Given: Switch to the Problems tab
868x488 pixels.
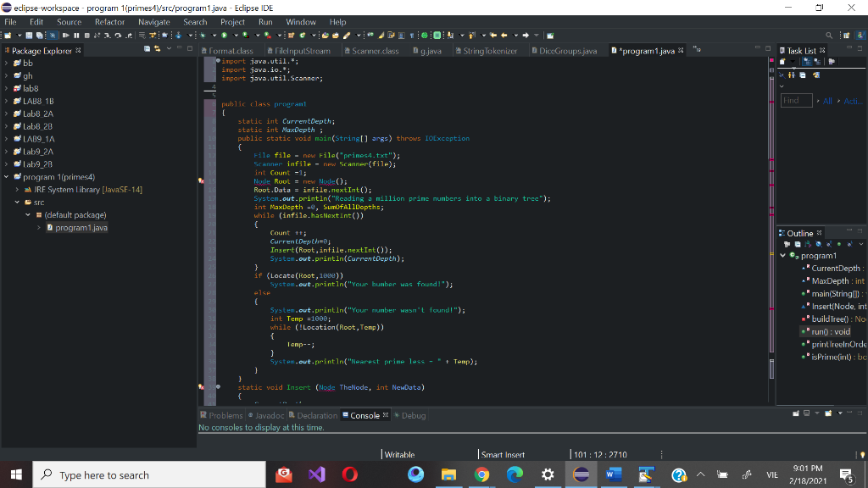Looking at the screenshot, I should pyautogui.click(x=225, y=415).
